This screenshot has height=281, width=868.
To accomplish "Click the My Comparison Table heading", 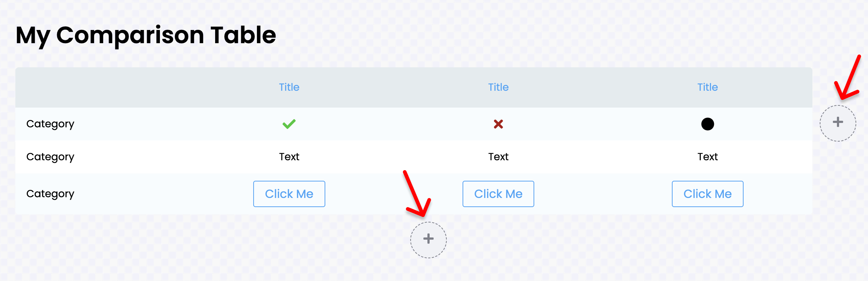I will pos(146,35).
